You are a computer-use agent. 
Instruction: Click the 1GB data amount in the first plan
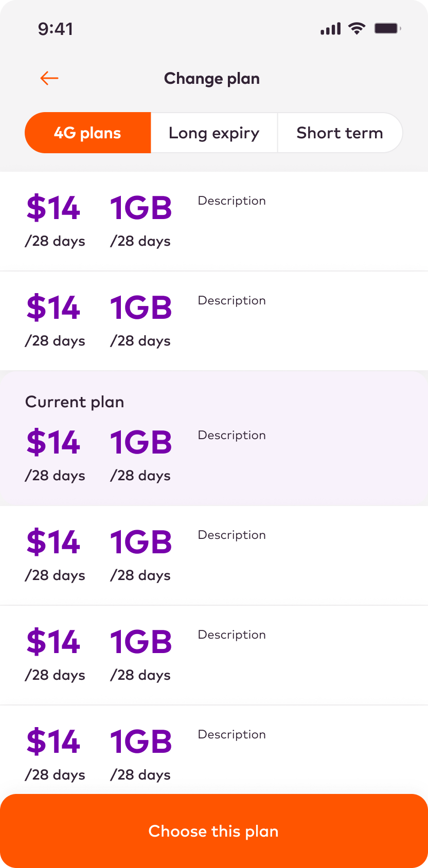[140, 208]
